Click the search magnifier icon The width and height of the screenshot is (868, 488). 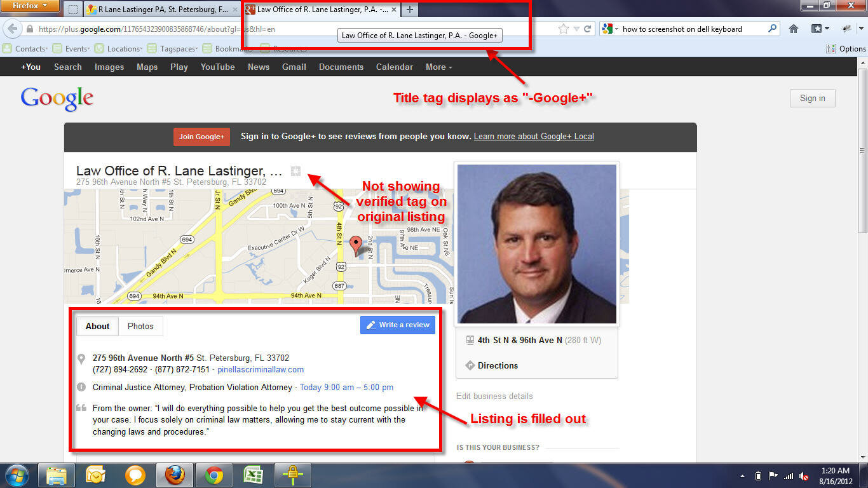click(x=773, y=29)
